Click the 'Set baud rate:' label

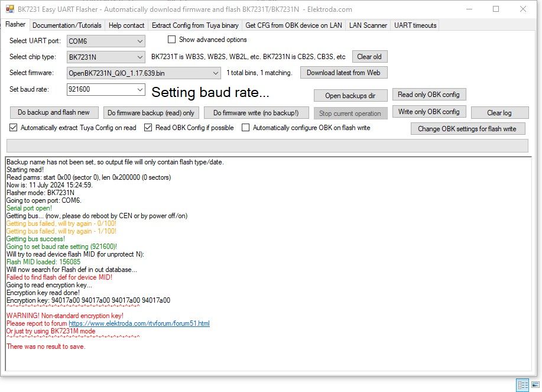coord(29,89)
